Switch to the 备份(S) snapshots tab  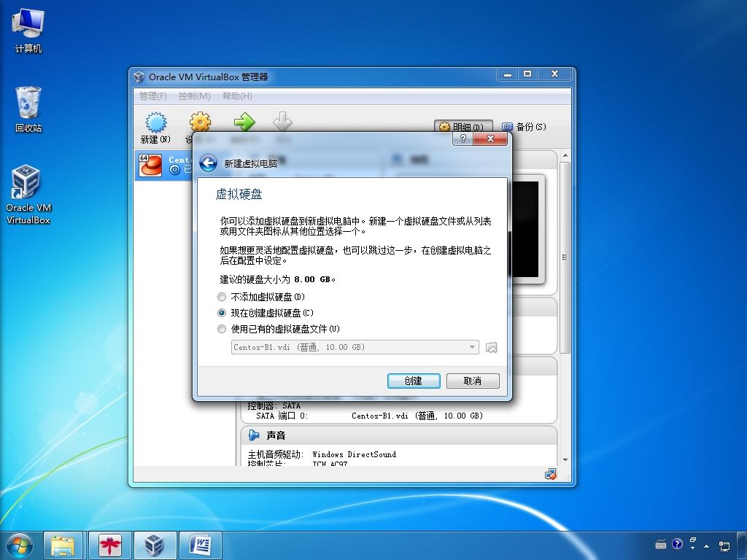[x=524, y=127]
